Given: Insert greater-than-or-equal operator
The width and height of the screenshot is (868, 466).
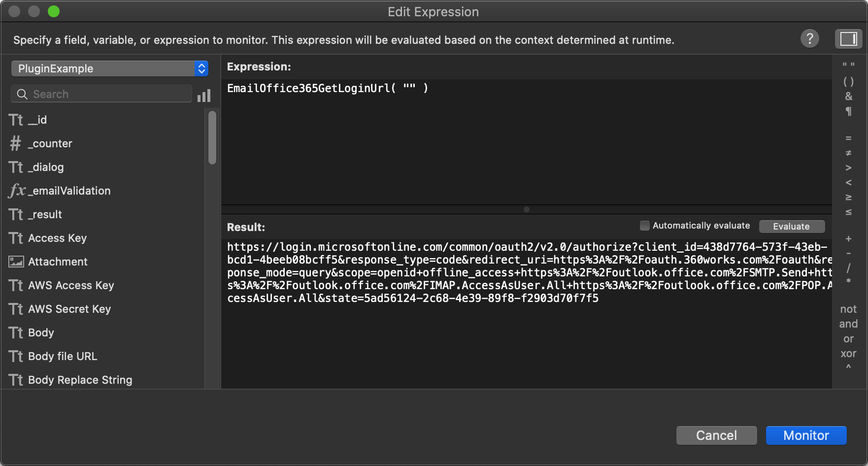Looking at the screenshot, I should (848, 198).
